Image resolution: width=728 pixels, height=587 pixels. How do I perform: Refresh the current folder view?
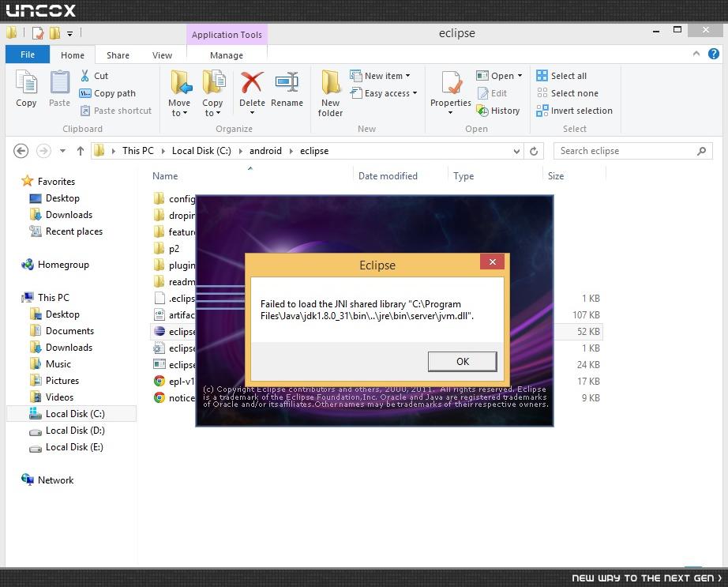(534, 152)
